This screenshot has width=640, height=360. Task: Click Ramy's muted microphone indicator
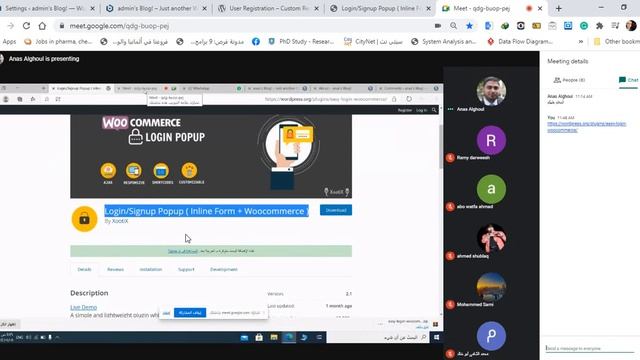(x=450, y=158)
